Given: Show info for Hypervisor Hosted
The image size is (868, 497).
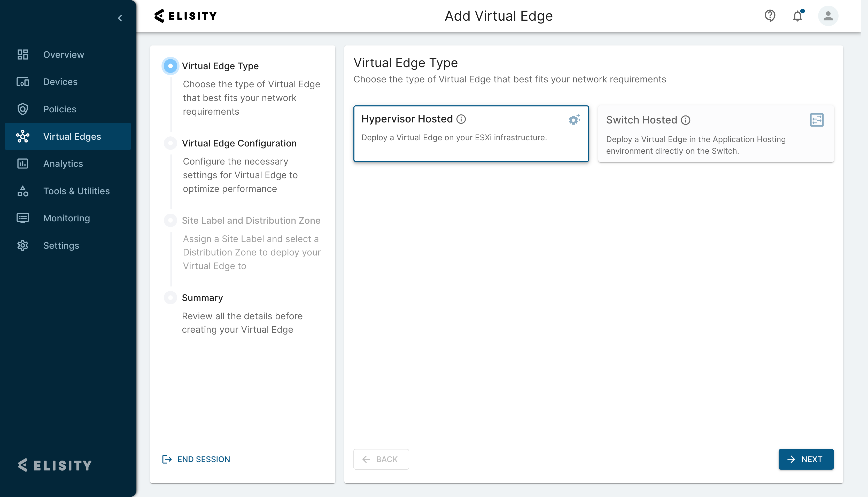Looking at the screenshot, I should [x=461, y=119].
